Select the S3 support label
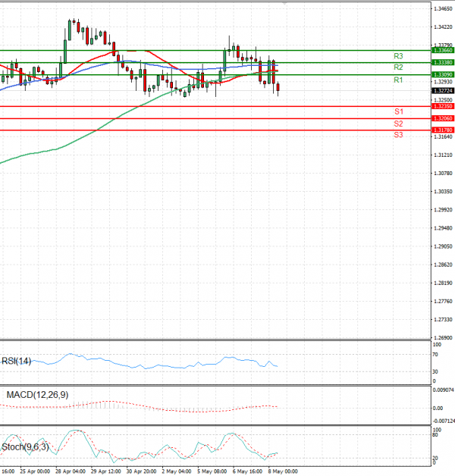 [x=398, y=134]
